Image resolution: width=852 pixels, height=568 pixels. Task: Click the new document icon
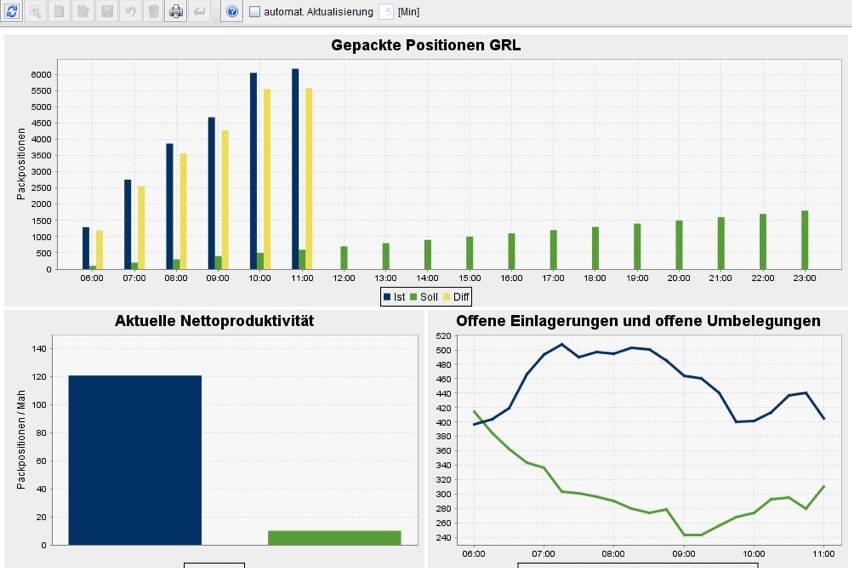click(x=59, y=12)
